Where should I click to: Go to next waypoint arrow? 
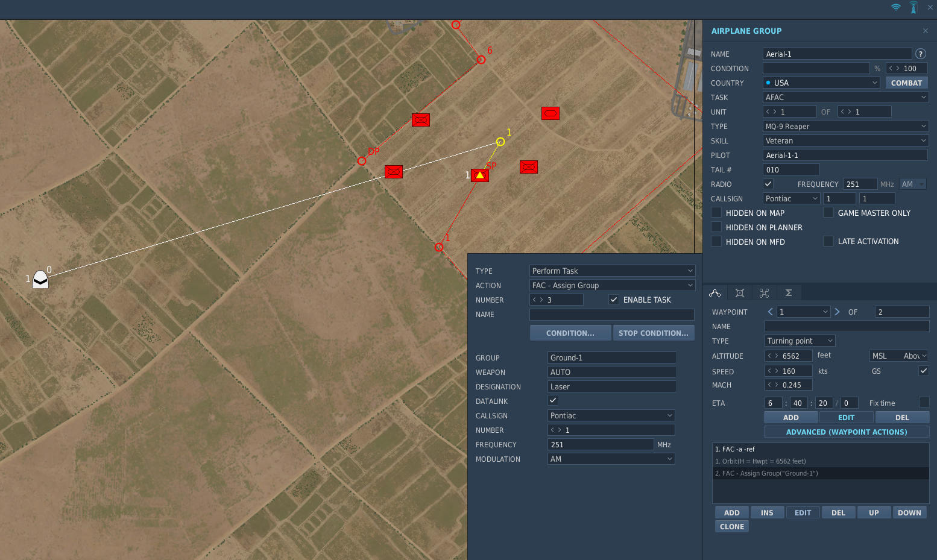point(837,312)
